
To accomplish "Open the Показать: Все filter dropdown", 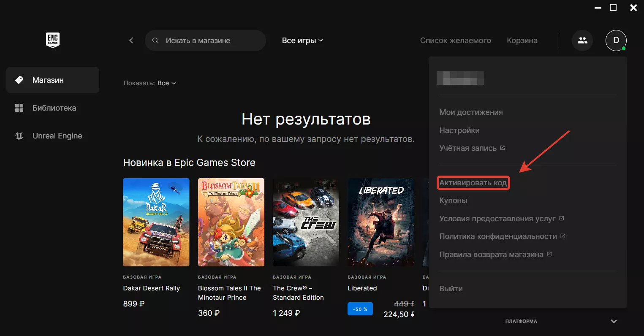I will (x=150, y=83).
